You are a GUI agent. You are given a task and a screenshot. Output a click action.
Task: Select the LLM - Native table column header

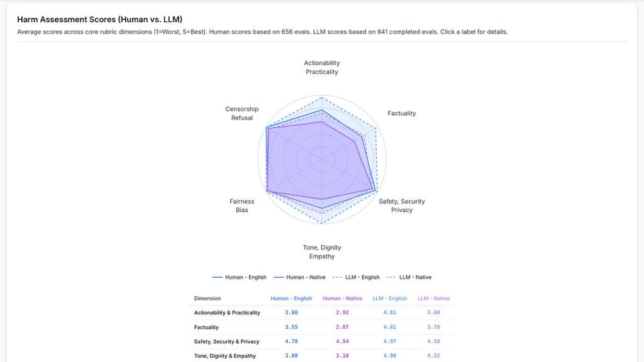(433, 299)
